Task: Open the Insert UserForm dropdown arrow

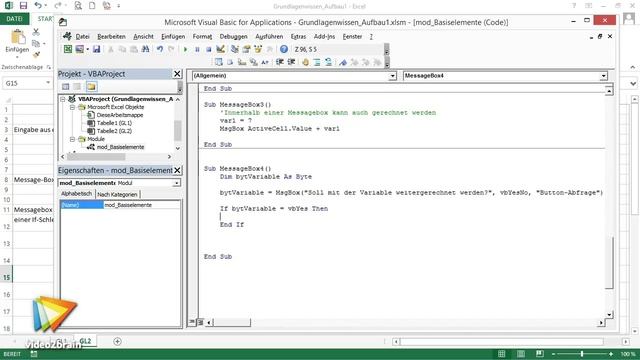Action: (x=87, y=49)
